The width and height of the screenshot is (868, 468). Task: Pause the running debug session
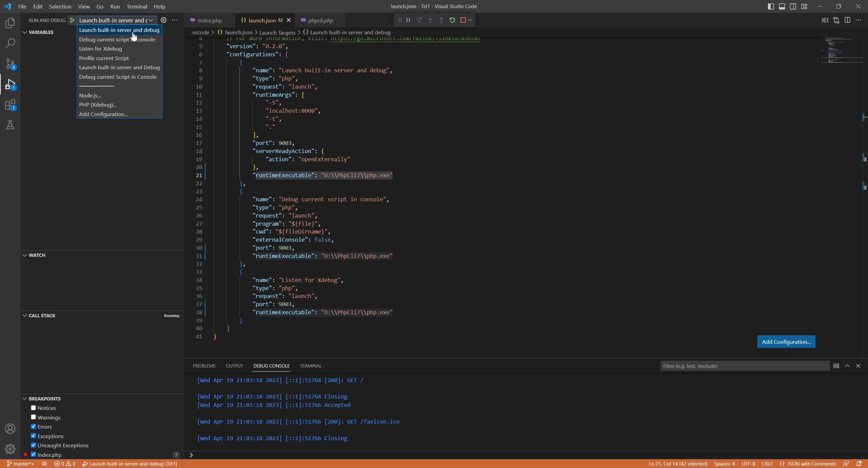(x=408, y=20)
